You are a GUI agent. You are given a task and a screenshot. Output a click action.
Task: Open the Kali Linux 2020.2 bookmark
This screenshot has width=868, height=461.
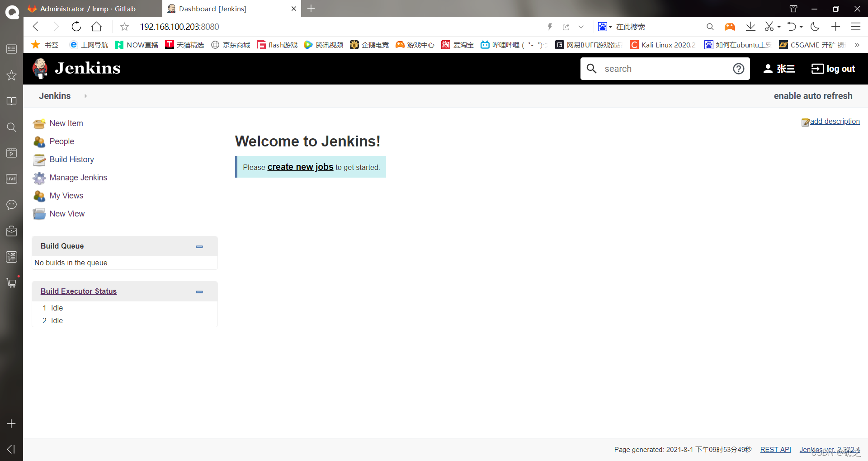click(x=663, y=45)
